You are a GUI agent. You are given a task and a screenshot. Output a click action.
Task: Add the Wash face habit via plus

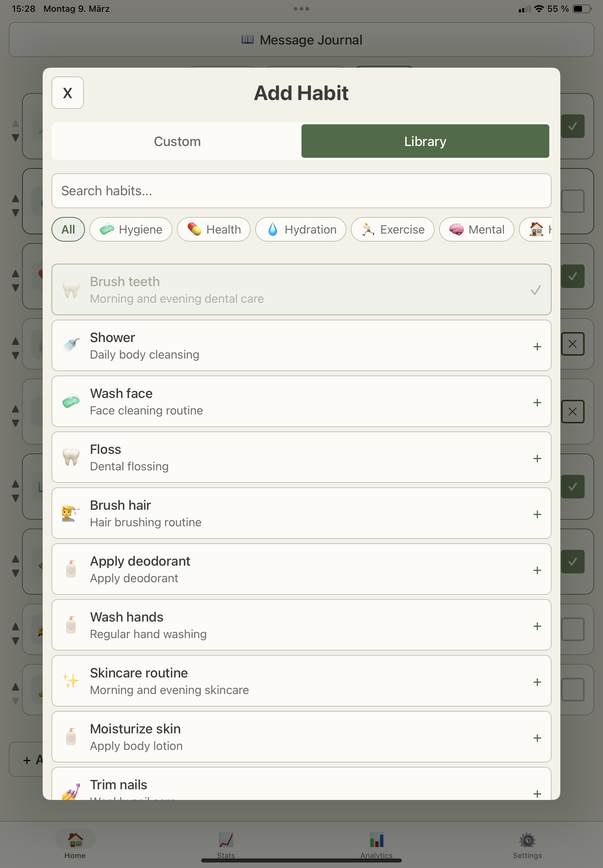537,402
